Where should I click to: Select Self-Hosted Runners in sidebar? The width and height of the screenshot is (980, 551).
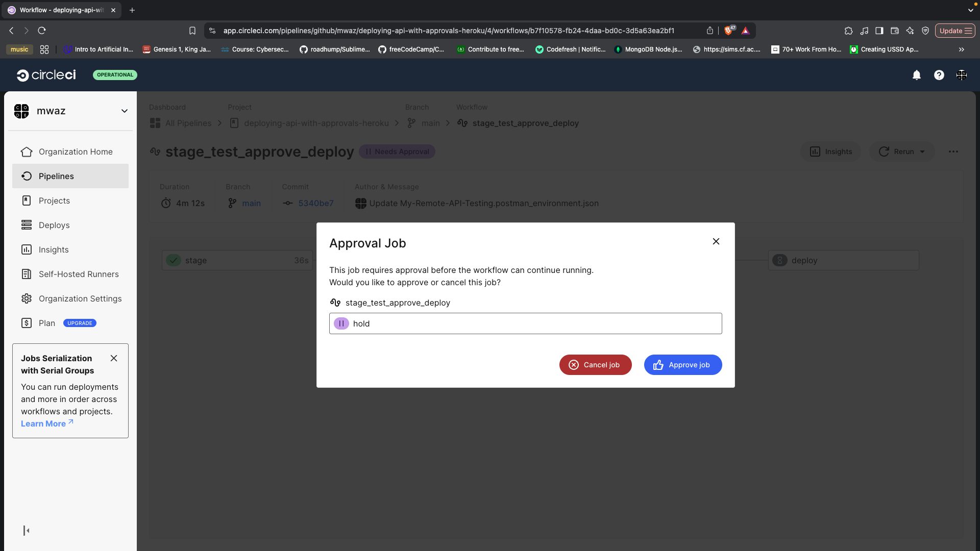[78, 274]
